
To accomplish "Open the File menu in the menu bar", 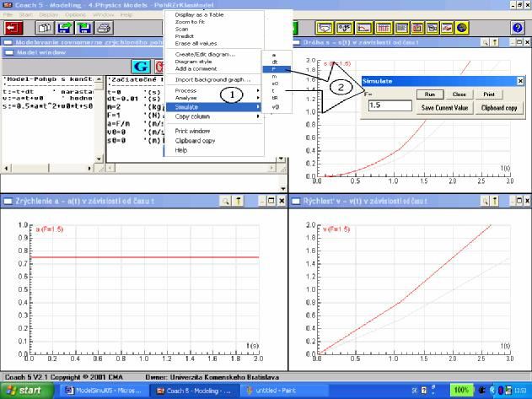I will click(8, 15).
